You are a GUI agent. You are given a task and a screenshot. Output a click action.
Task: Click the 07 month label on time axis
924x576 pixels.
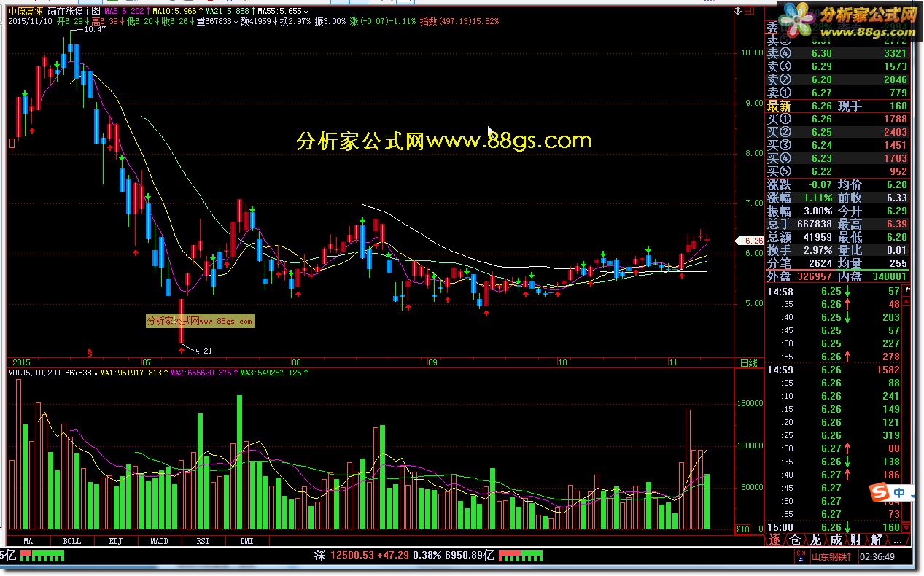coord(147,362)
